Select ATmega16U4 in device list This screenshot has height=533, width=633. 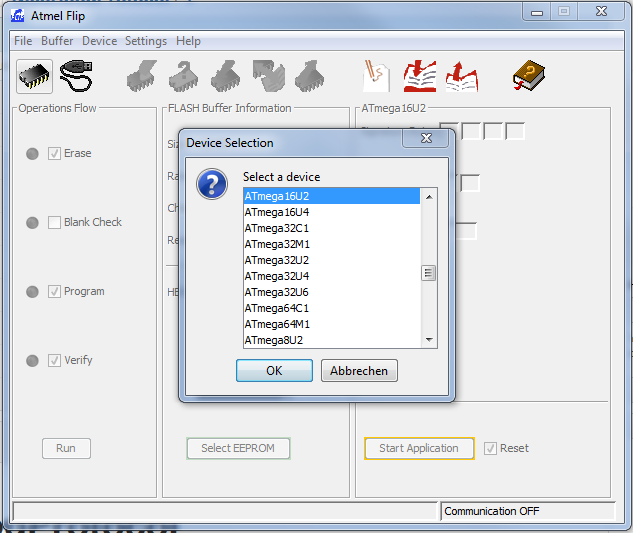331,212
